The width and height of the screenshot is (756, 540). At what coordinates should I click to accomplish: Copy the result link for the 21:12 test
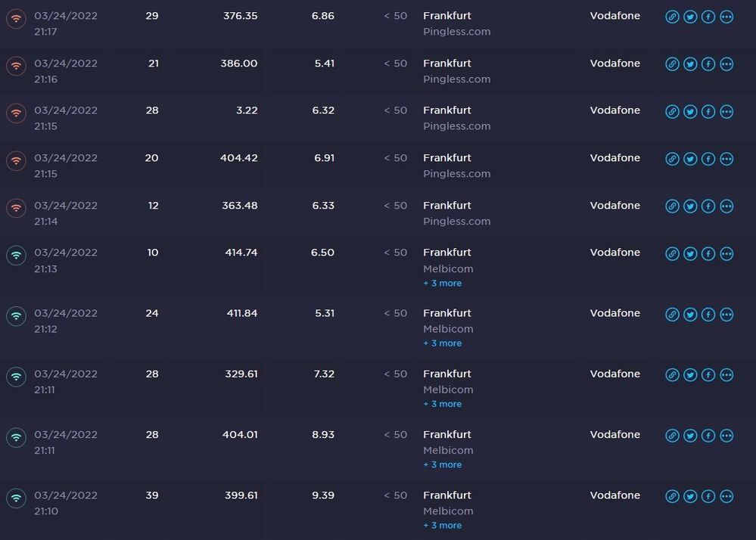click(x=672, y=315)
